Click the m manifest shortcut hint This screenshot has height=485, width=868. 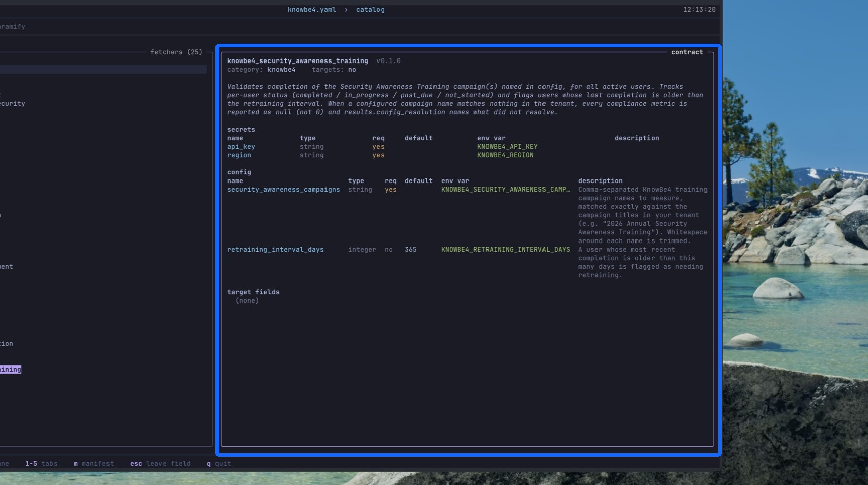coord(93,464)
